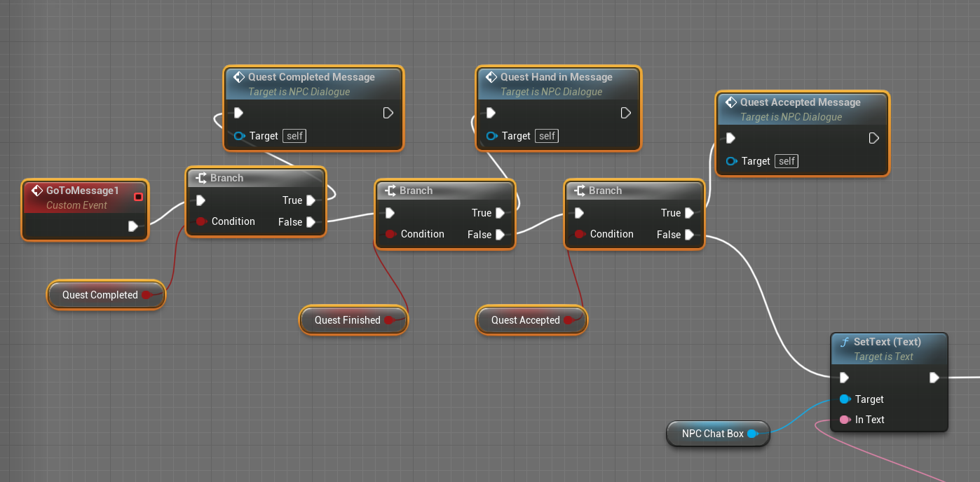Screen dimensions: 980x482
Task: Click the third Branch False output pin
Action: [690, 235]
